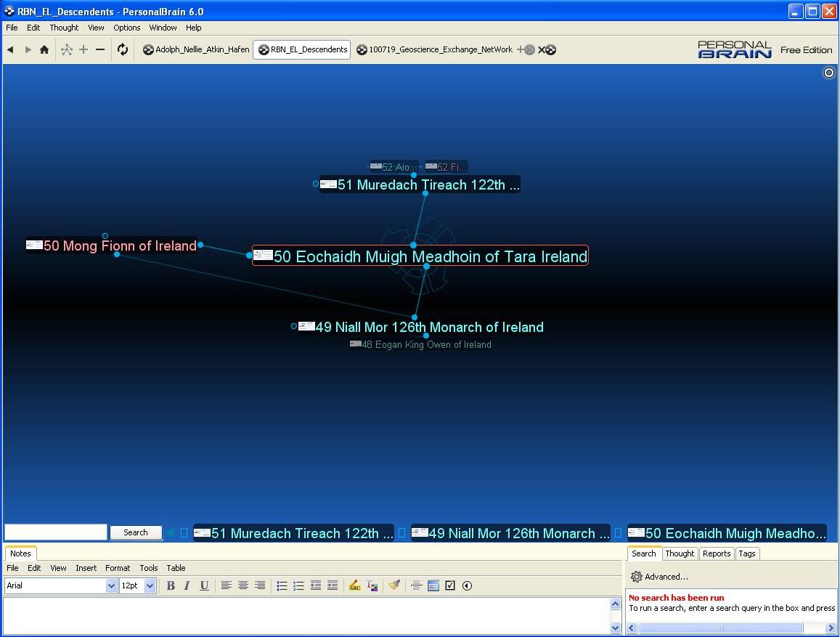The width and height of the screenshot is (840, 637).
Task: Open 50 Eochaidh Muigh in past thoughts list
Action: click(727, 533)
